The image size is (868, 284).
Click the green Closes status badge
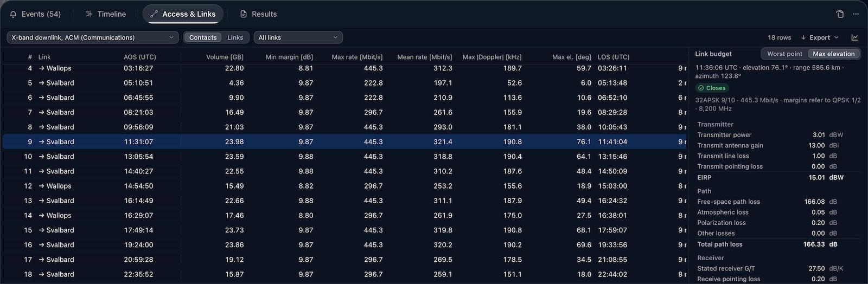pos(712,88)
